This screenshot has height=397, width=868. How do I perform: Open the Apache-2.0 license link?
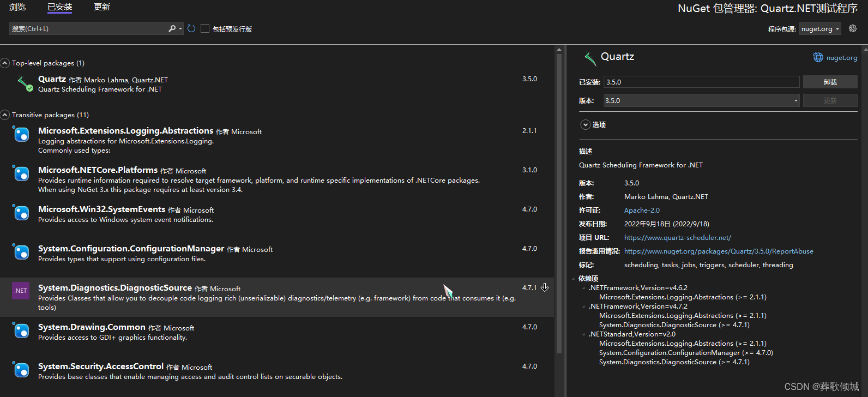pyautogui.click(x=642, y=210)
